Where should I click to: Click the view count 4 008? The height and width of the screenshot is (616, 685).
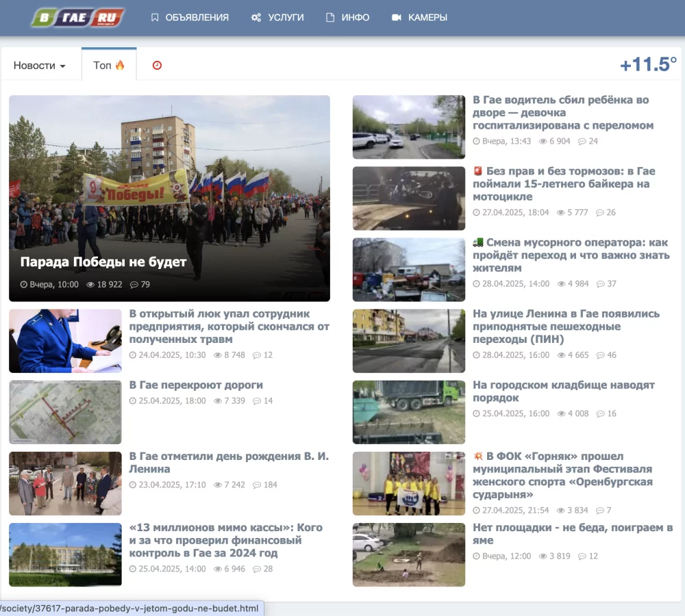(x=578, y=413)
